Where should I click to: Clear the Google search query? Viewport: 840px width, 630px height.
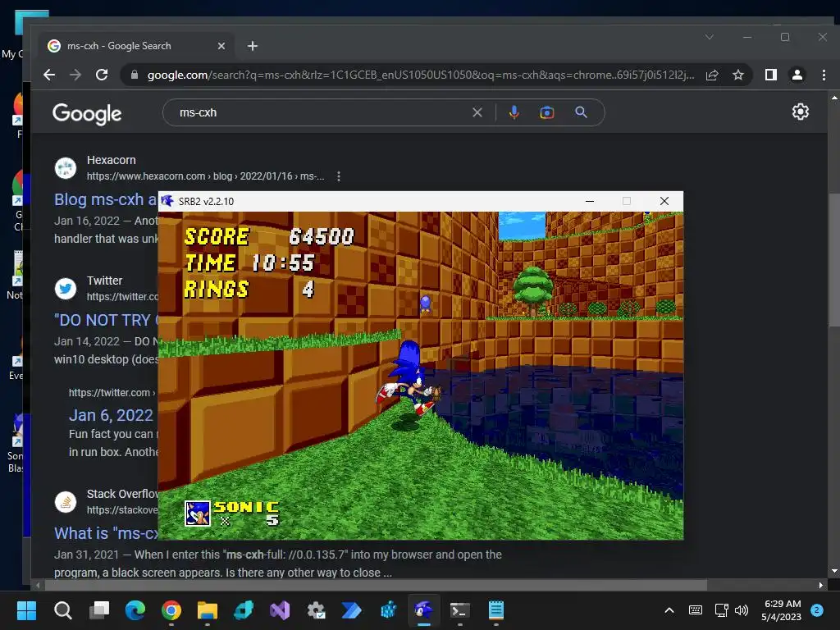pos(477,112)
